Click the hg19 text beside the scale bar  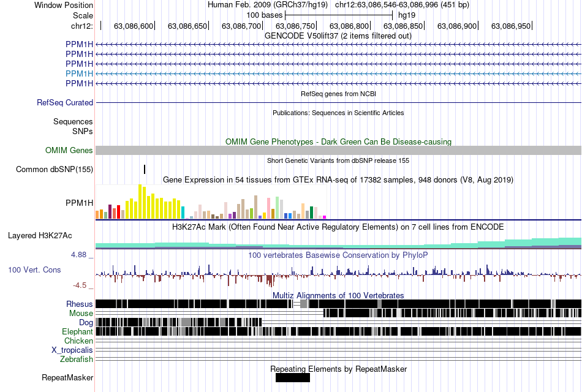point(406,15)
